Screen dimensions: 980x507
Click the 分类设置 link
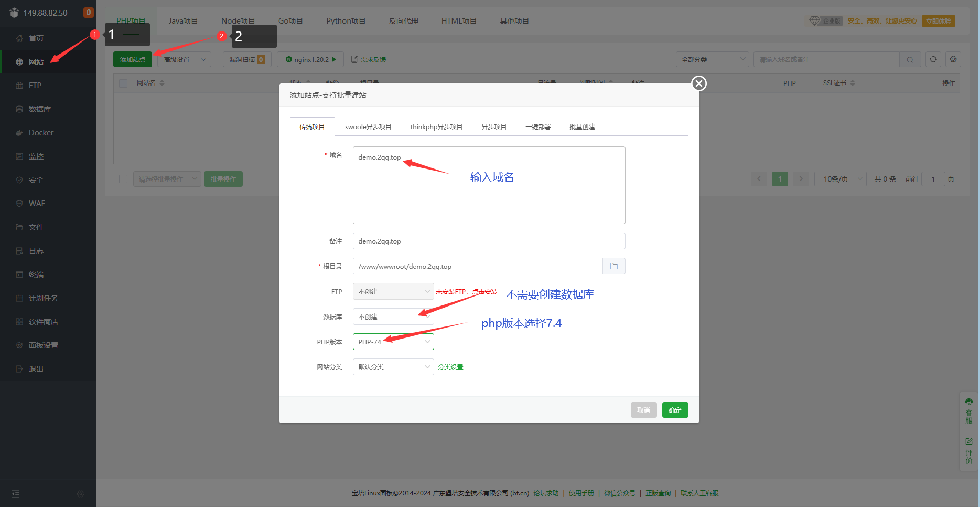click(x=450, y=367)
